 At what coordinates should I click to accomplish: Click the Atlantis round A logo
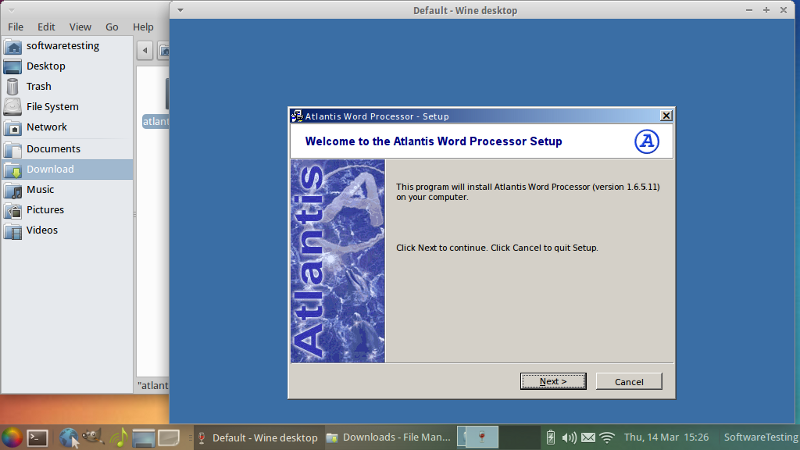(x=646, y=141)
